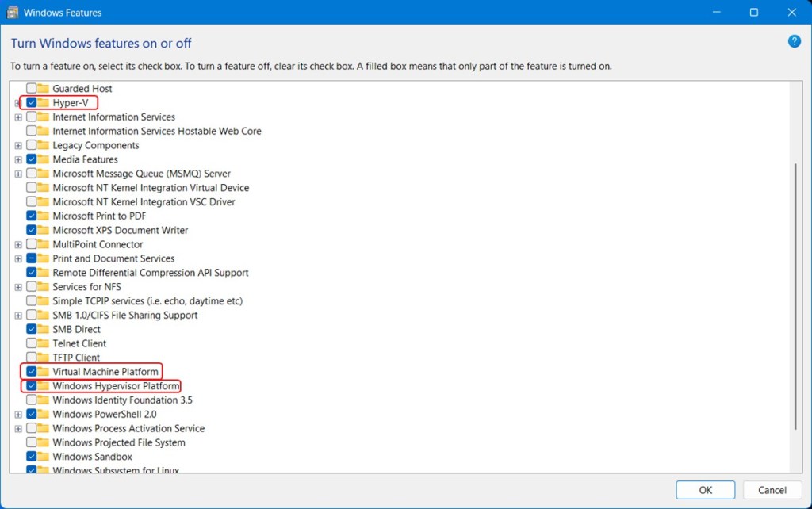
Task: Disable the Windows Hypervisor Platform checkbox
Action: (31, 385)
